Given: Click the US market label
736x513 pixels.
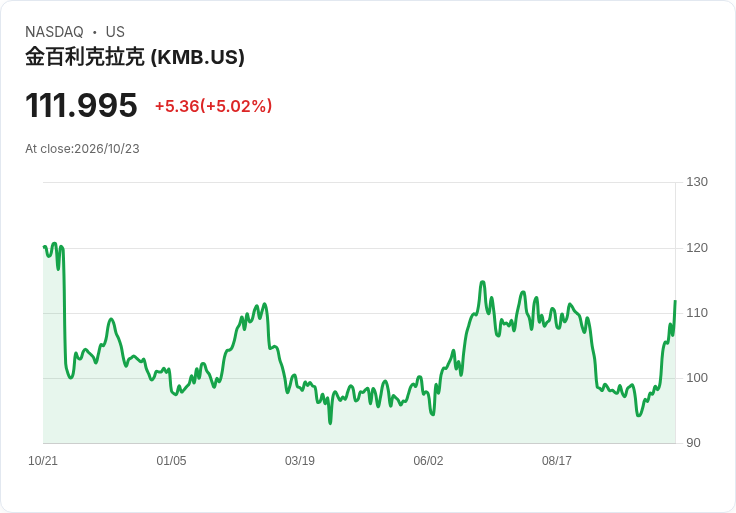Looking at the screenshot, I should 115,32.
